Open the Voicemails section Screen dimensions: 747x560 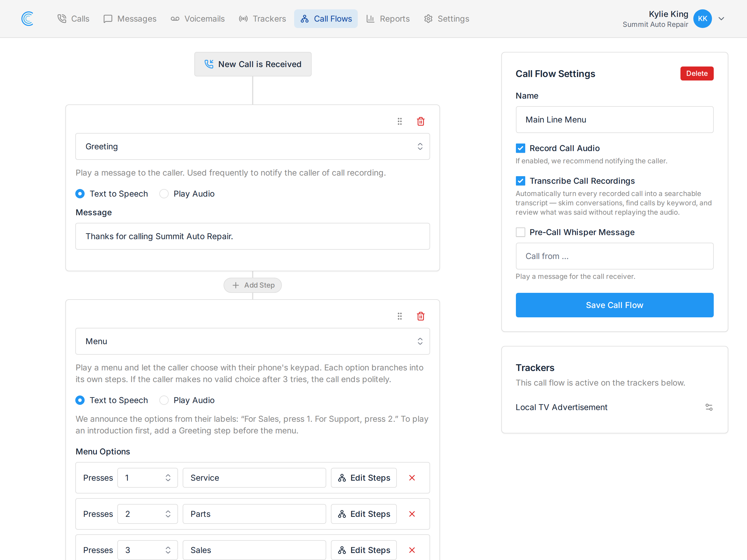click(198, 19)
